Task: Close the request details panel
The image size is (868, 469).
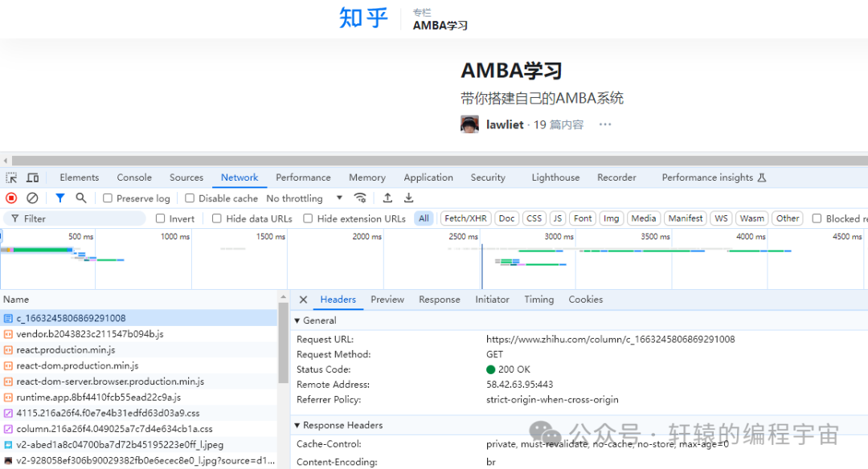Action: pos(303,300)
